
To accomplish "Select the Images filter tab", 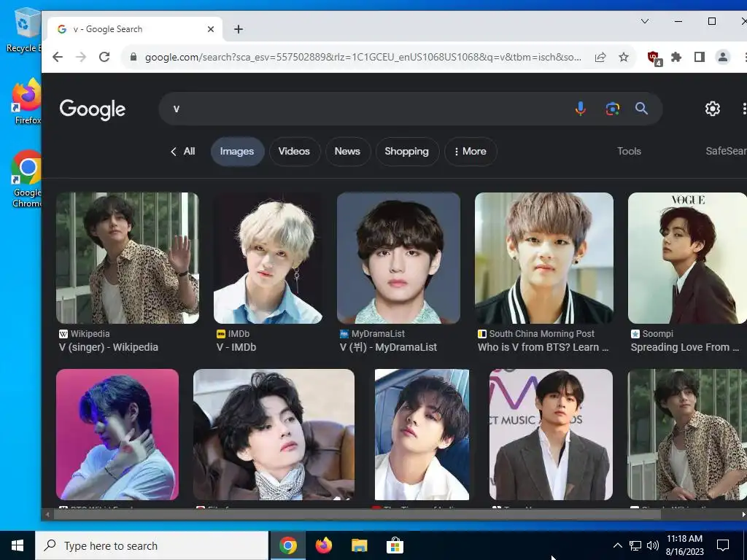I will coord(237,152).
